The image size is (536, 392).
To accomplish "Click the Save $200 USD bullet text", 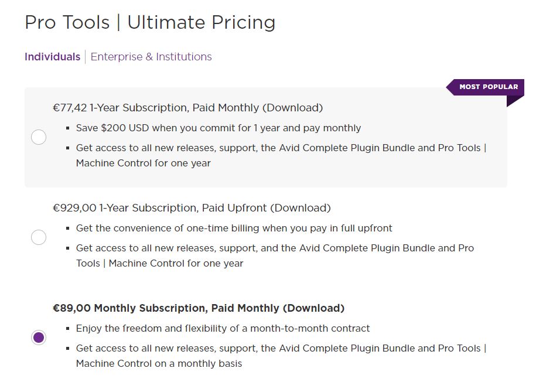I will (x=219, y=128).
